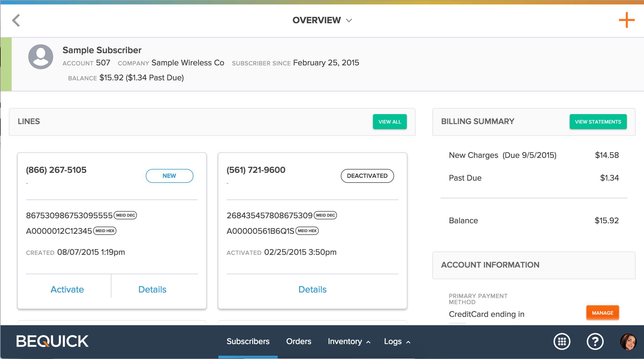This screenshot has width=644, height=359.
Task: Open the back navigation arrow
Action: [x=16, y=20]
